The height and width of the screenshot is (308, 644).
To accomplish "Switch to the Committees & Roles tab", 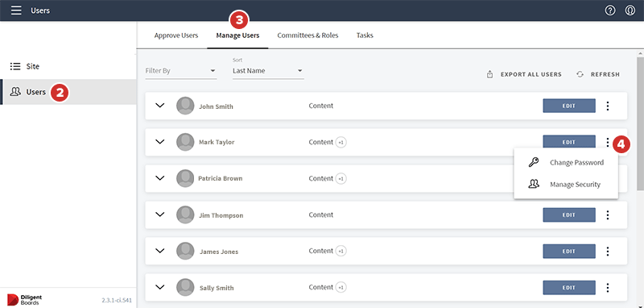I will tap(308, 35).
